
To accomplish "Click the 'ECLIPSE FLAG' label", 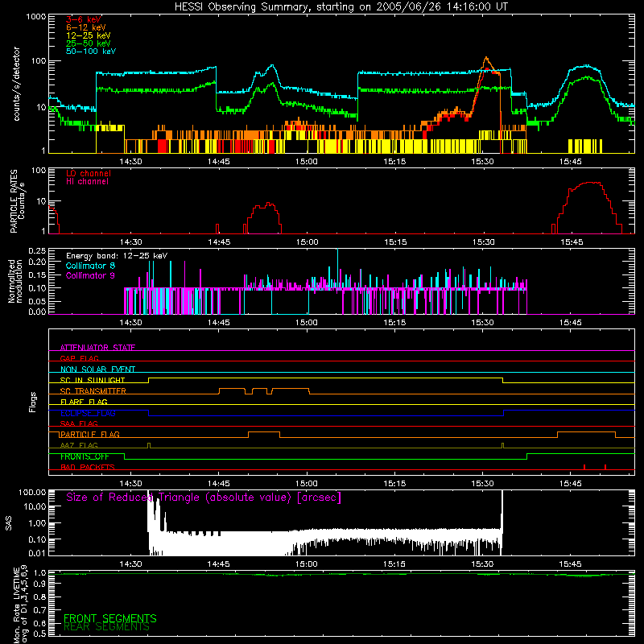I will point(88,413).
